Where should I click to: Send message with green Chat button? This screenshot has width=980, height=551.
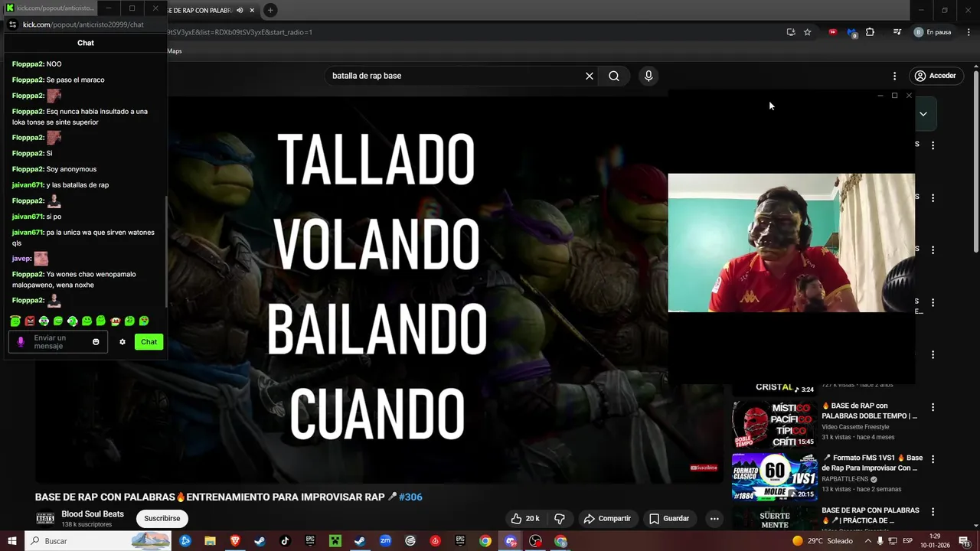tap(149, 342)
